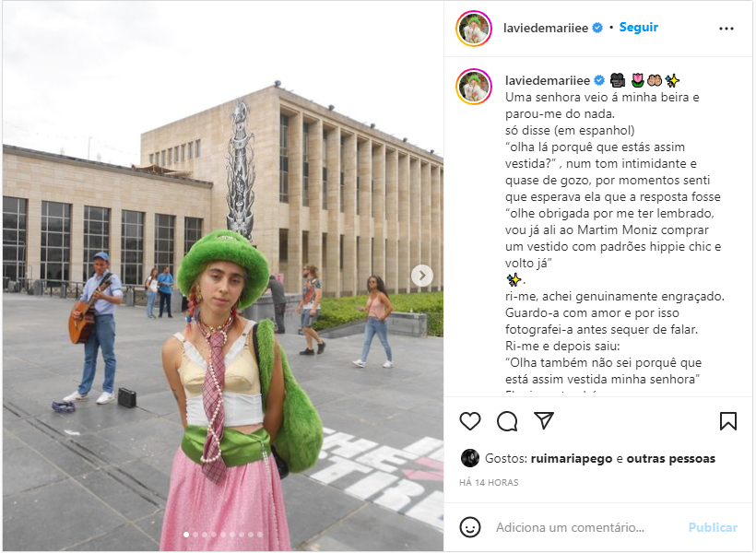Click caption avatar of laviedemariiee
This screenshot has width=756, height=553.
(474, 87)
